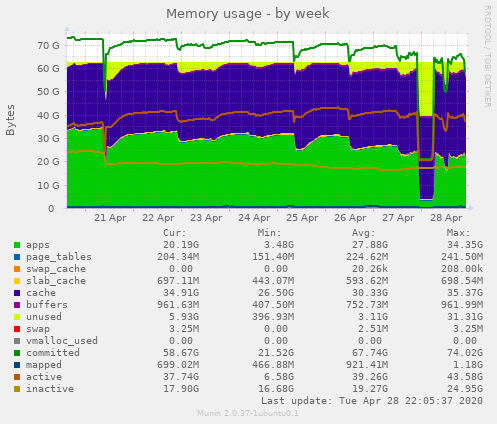
Task: Click the active brown legend swatch
Action: coord(17,377)
